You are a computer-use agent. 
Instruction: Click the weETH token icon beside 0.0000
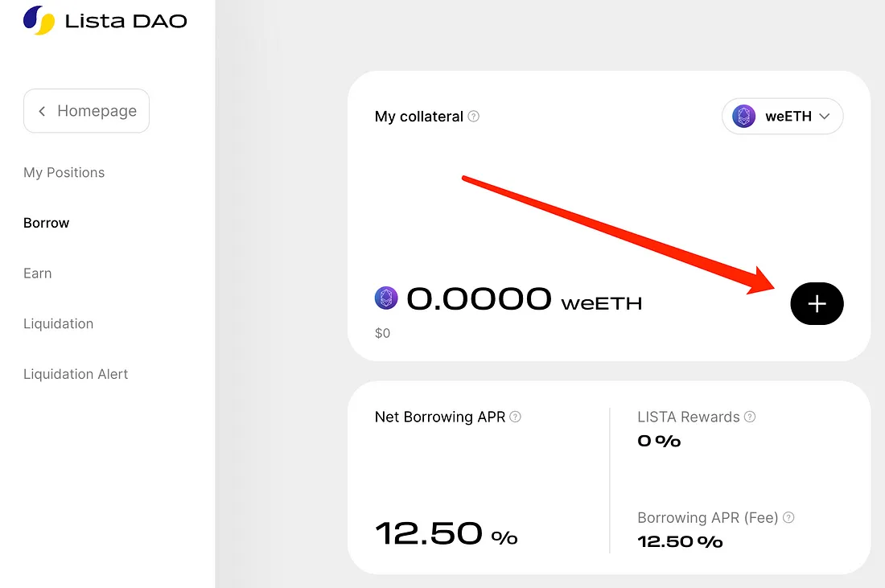tap(386, 299)
